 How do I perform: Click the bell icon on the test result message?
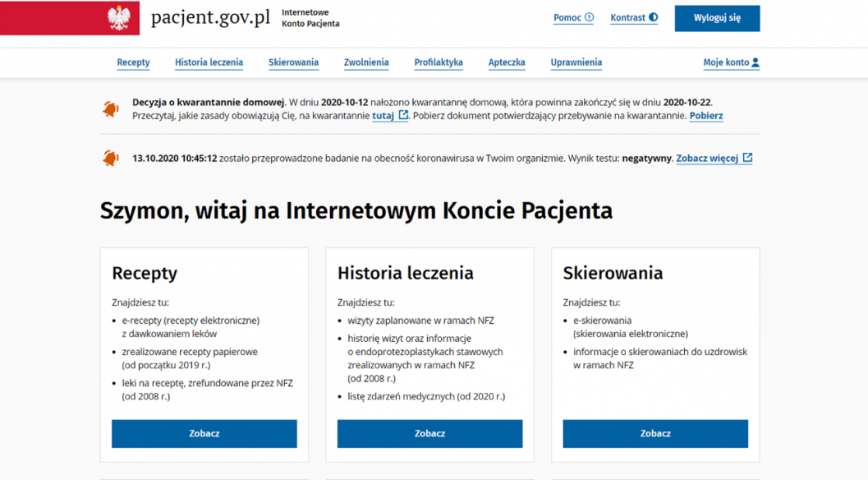pyautogui.click(x=110, y=156)
